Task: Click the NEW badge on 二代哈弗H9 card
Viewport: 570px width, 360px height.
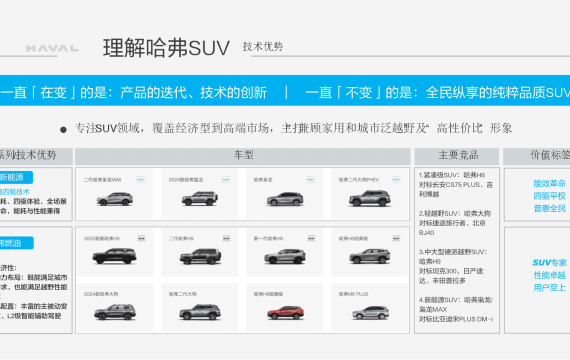Action: pos(226,239)
